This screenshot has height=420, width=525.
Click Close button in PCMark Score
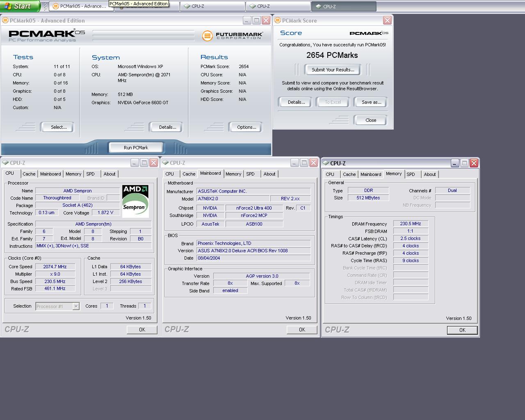click(x=370, y=120)
